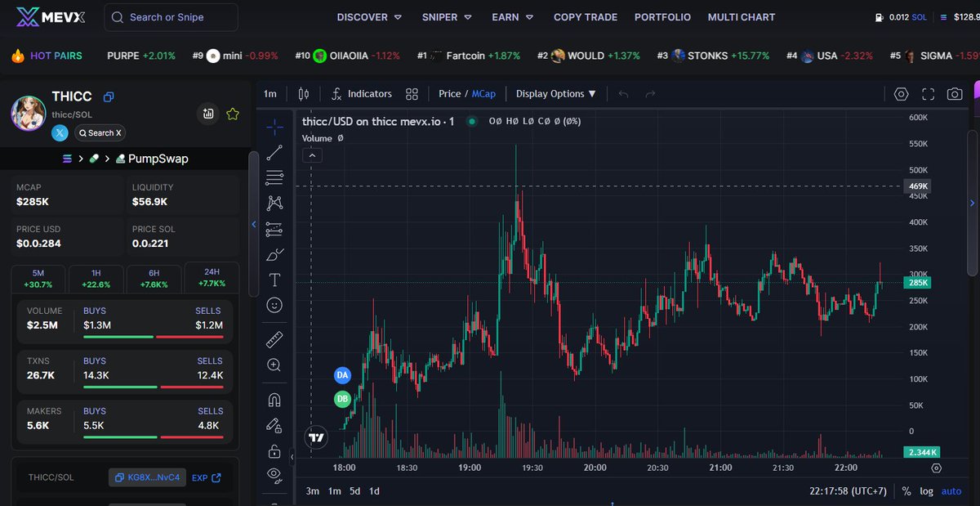
Task: Toggle log scale on chart
Action: pos(926,491)
